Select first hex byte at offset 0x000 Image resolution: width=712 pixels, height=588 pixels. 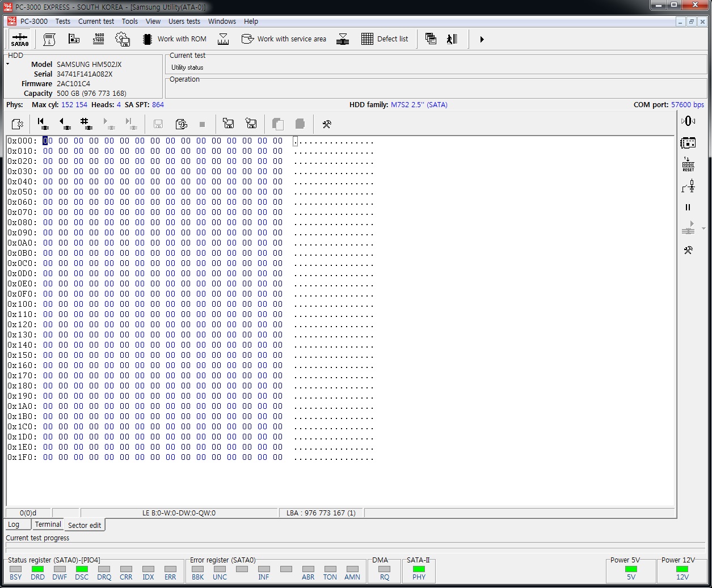coord(48,141)
